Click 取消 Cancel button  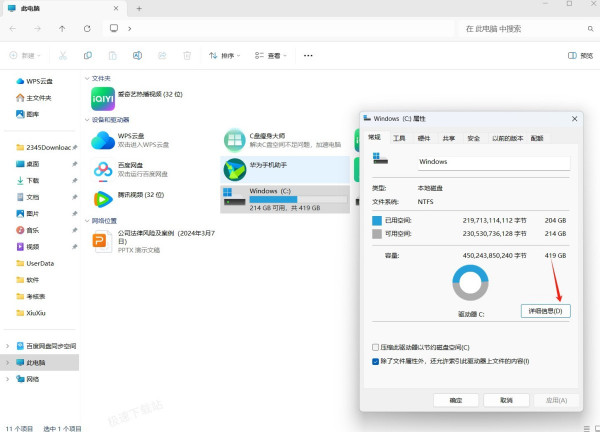506,400
